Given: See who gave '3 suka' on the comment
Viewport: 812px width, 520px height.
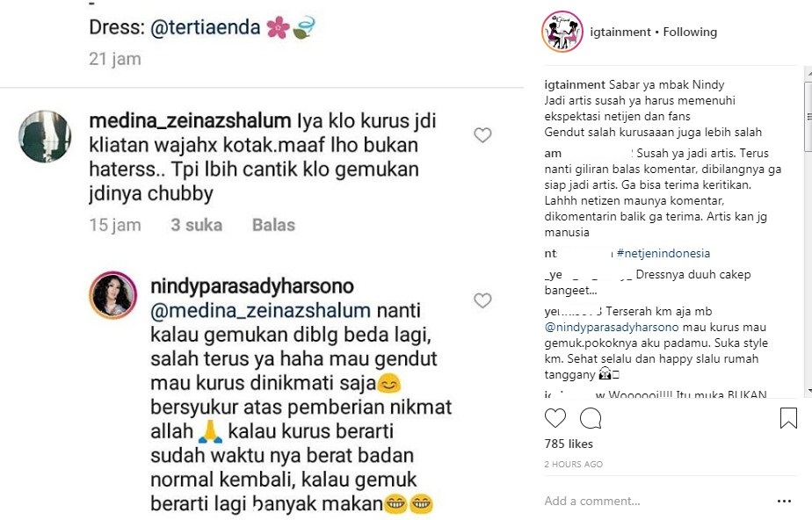Looking at the screenshot, I should coord(197,225).
